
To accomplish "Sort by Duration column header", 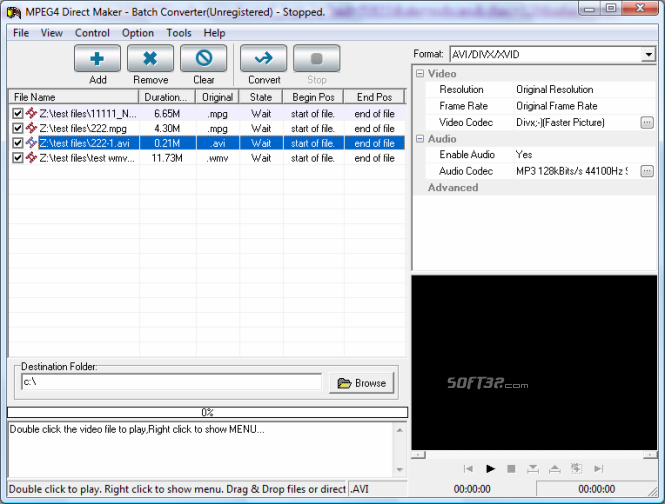I will click(167, 97).
